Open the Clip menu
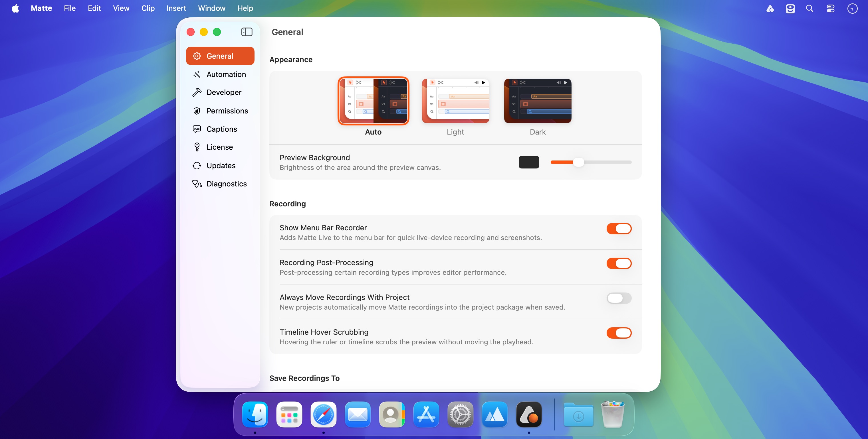868x439 pixels. [148, 8]
